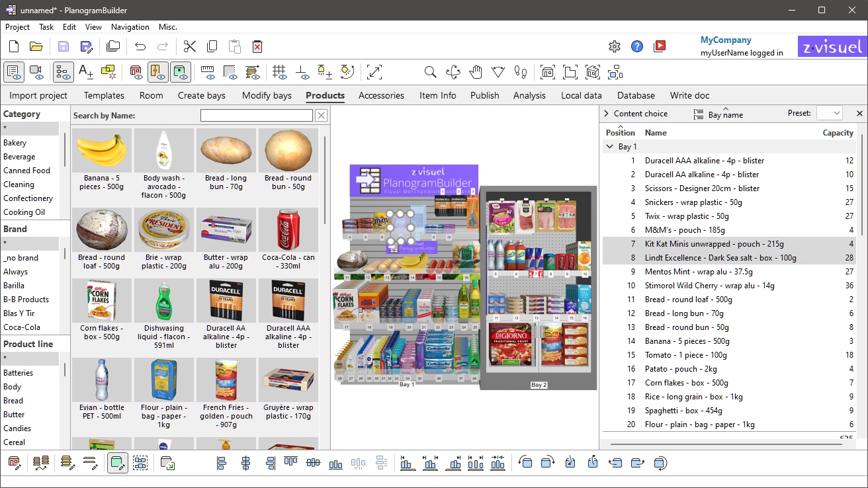Open help with the blue question mark
This screenshot has height=488, width=868.
(x=637, y=46)
